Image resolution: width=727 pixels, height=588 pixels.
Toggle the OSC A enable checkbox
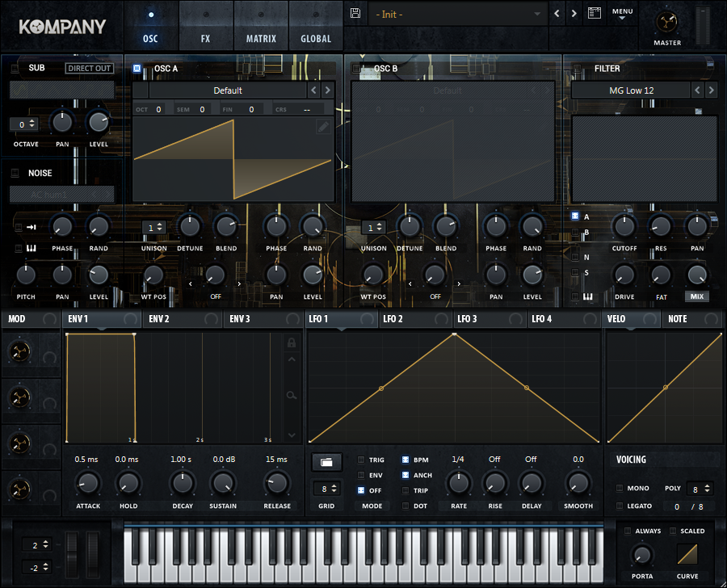pyautogui.click(x=137, y=68)
